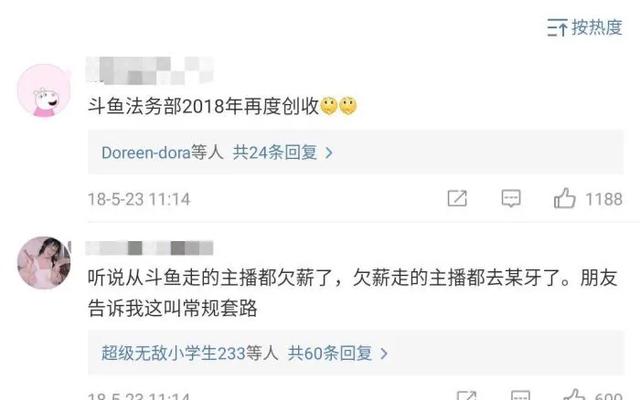Viewport: 640px width, 400px height.
Task: Click chevron arrow after 共60条回复
Action: 384,353
